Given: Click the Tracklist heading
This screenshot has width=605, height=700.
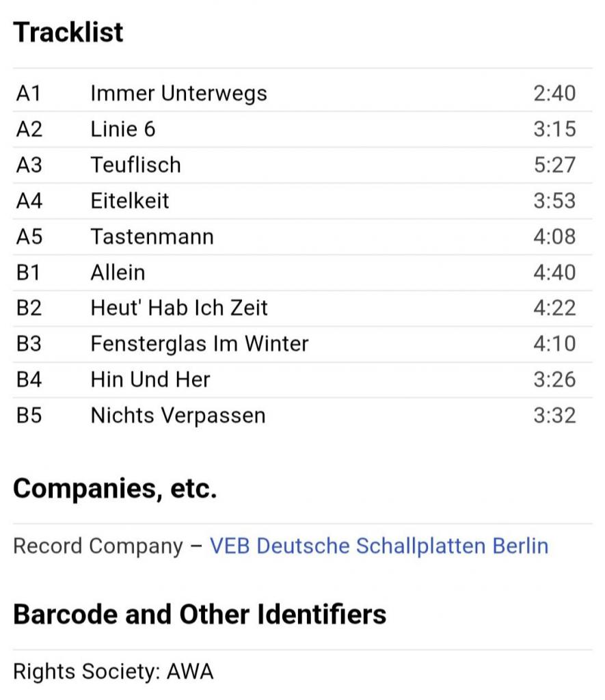Looking at the screenshot, I should (x=68, y=32).
